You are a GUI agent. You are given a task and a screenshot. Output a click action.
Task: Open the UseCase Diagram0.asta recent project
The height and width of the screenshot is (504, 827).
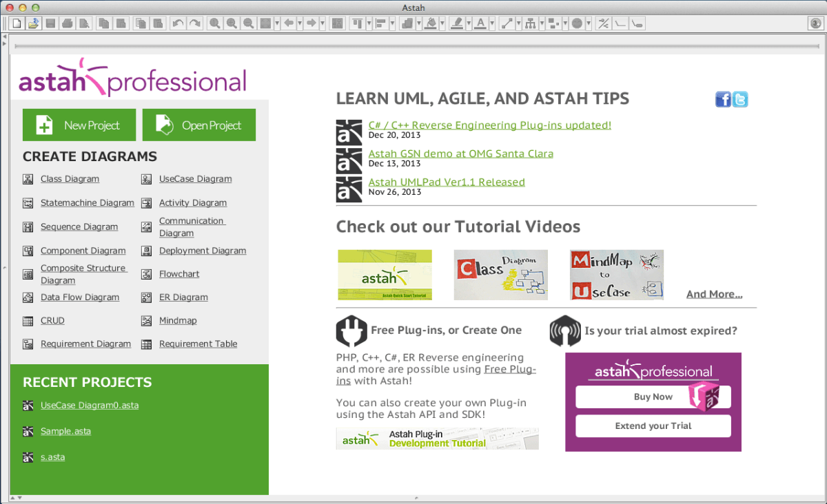(x=89, y=406)
